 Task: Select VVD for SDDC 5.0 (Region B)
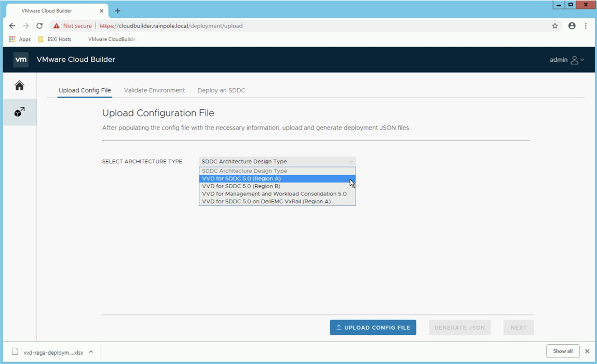coord(241,186)
